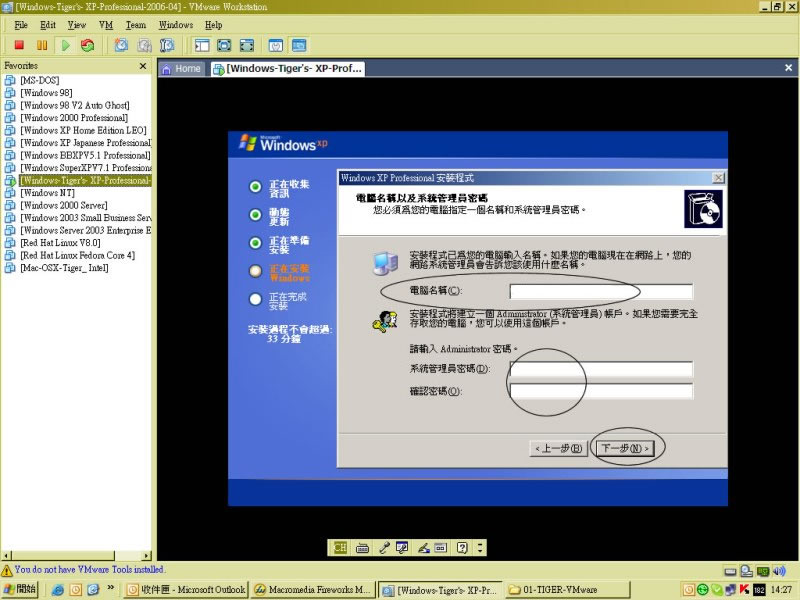The height and width of the screenshot is (600, 800).
Task: Select [Windows XP Japanese Professional] favorite
Action: 85,143
